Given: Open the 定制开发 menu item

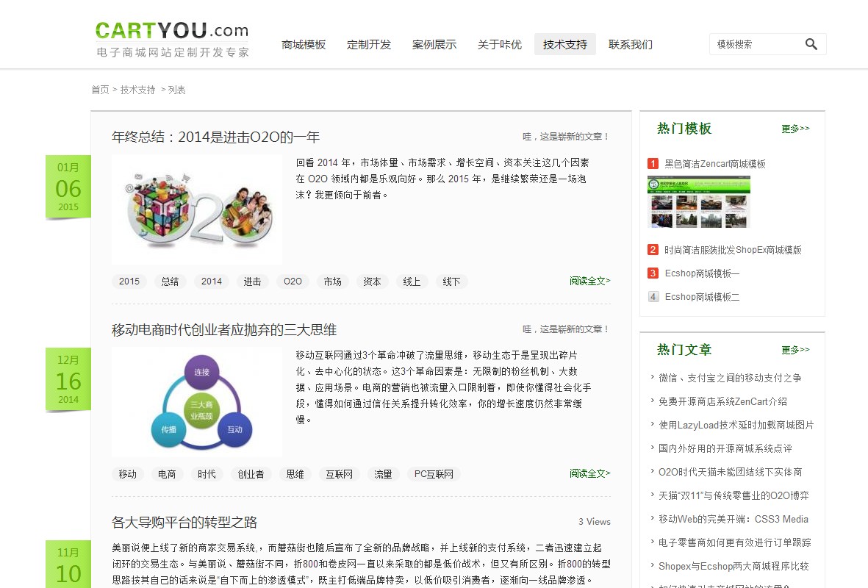Looking at the screenshot, I should 369,44.
